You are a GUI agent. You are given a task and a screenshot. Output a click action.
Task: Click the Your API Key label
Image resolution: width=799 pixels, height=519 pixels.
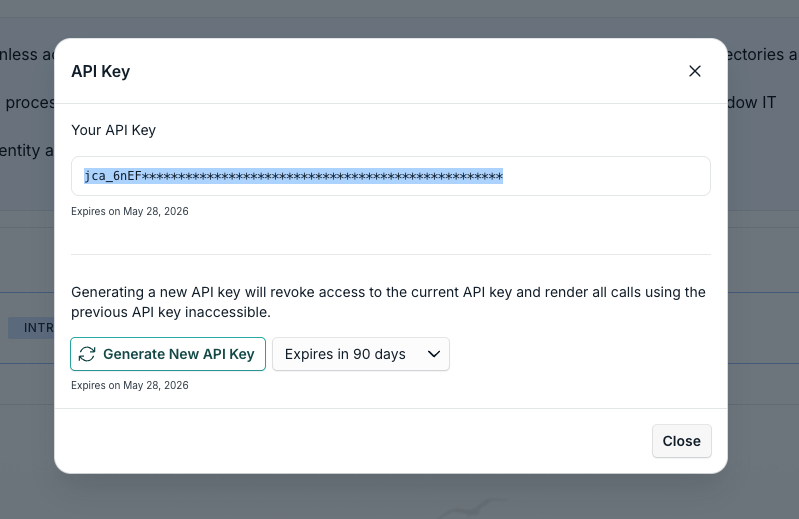[113, 130]
